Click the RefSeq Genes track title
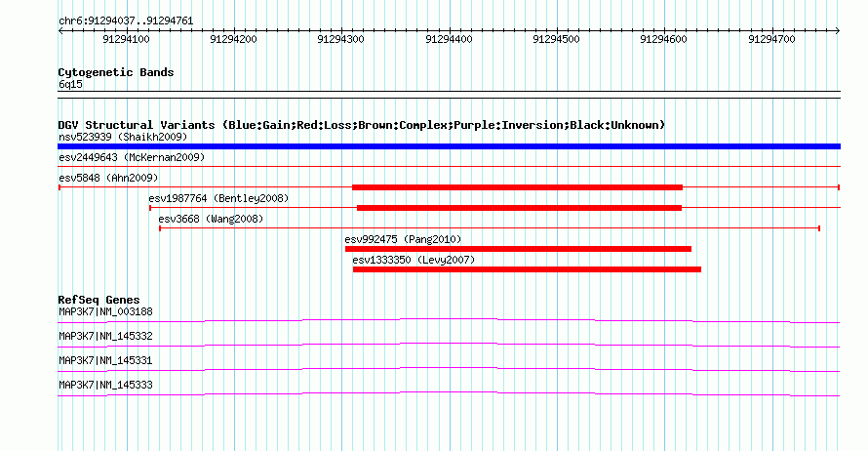868x451 pixels. 99,300
